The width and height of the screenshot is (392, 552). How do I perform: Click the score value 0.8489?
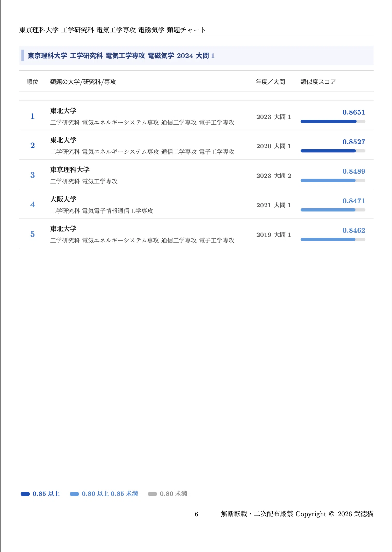tap(354, 171)
